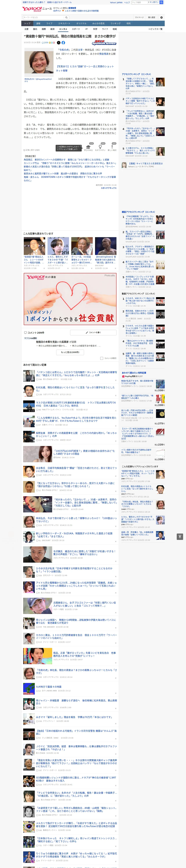186x868 pixels.
Task: Select the 速報 tab
Action: click(38, 24)
